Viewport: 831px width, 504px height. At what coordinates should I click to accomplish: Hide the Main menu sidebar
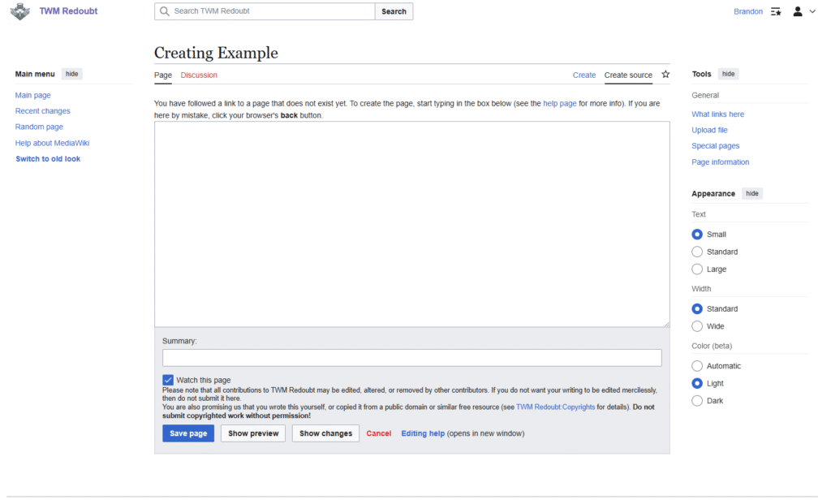(72, 74)
